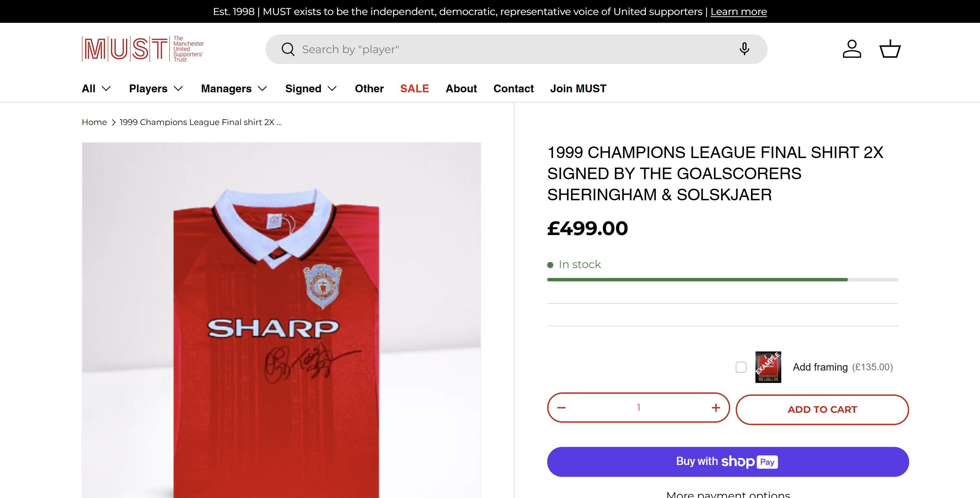Click the MUST logo
The height and width of the screenshot is (498, 980).
click(x=143, y=49)
